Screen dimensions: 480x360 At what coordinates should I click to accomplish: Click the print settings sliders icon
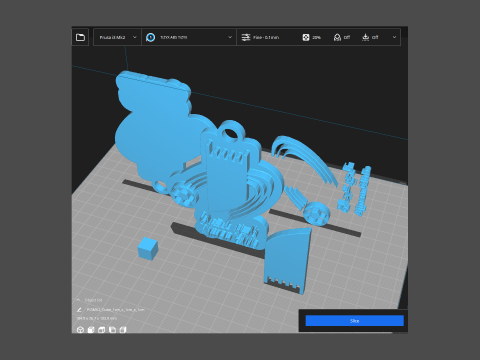(x=246, y=37)
